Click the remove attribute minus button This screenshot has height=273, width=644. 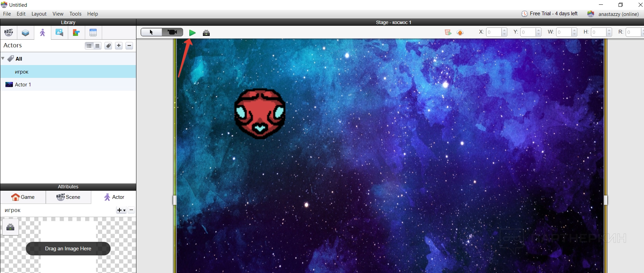click(x=131, y=210)
